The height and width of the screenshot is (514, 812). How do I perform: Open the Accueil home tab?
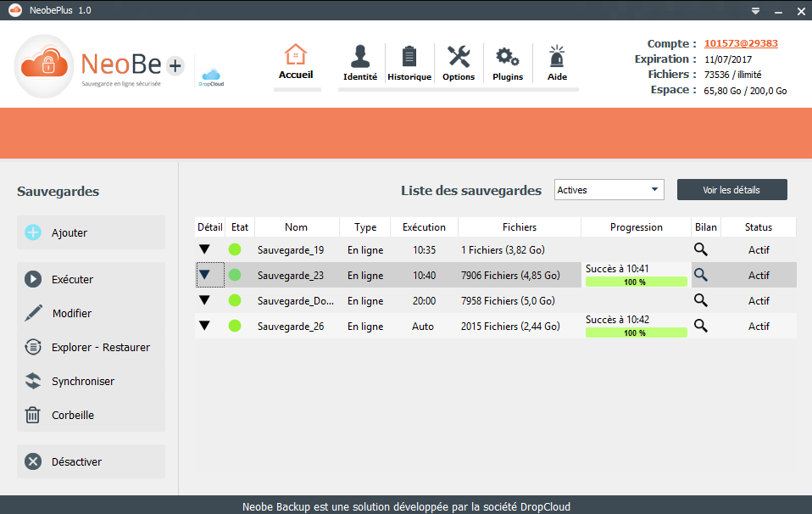(296, 63)
